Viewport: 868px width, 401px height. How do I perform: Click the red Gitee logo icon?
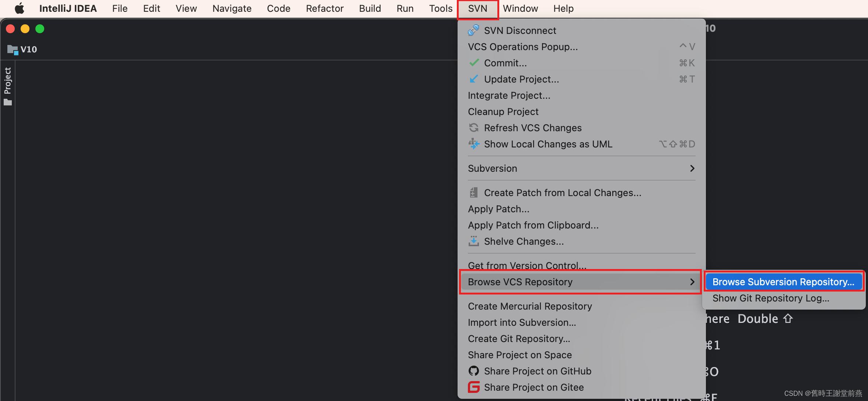coord(474,387)
